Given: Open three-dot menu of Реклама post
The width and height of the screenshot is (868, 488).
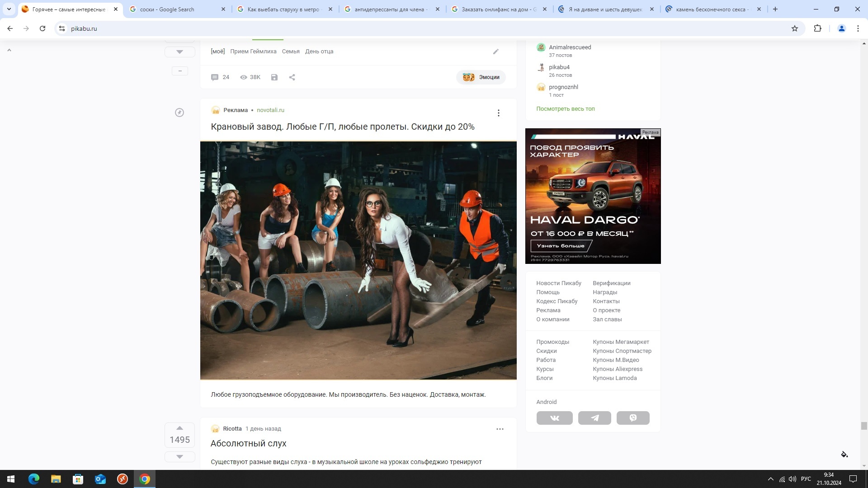Looking at the screenshot, I should coord(499,113).
